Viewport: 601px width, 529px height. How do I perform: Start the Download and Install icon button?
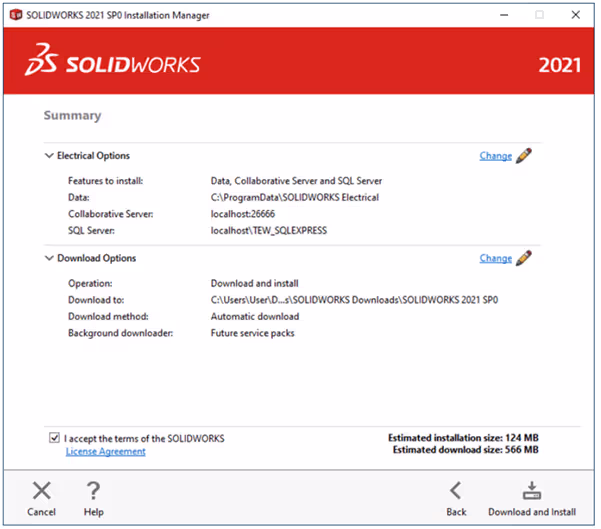point(532,491)
